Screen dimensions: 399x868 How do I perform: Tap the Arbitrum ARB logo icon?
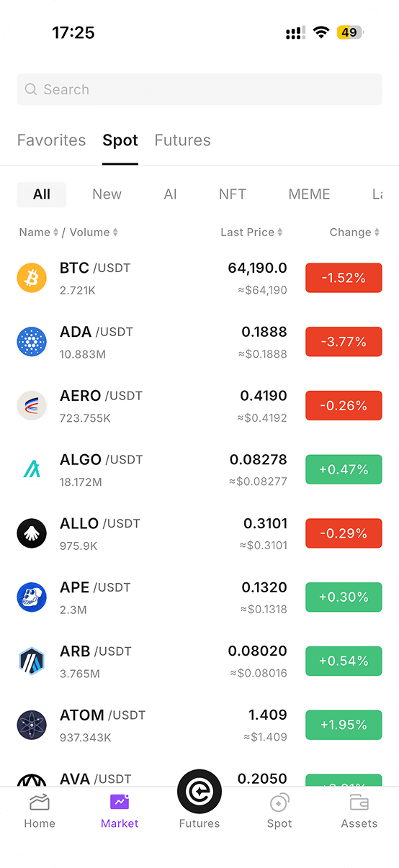[32, 661]
